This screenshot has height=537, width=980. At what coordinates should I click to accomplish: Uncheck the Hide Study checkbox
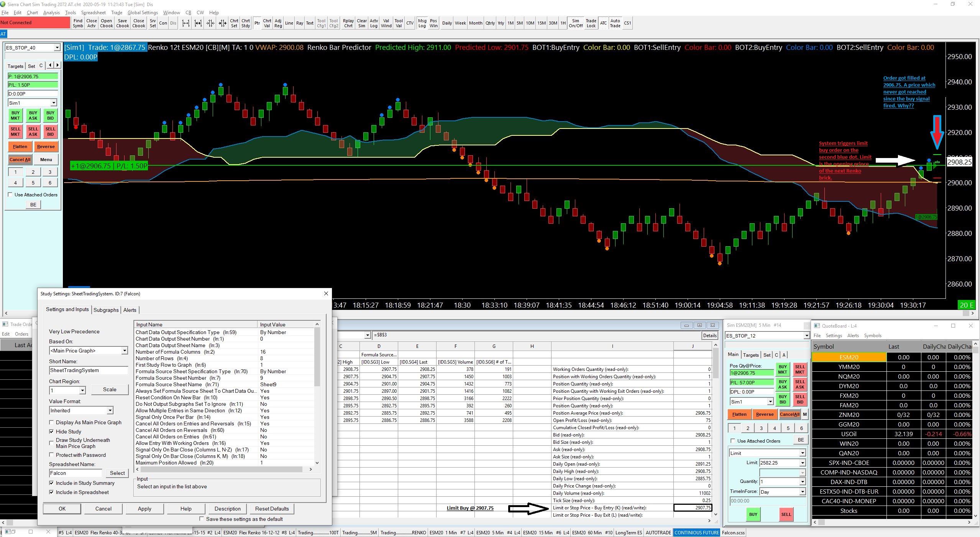coord(51,432)
